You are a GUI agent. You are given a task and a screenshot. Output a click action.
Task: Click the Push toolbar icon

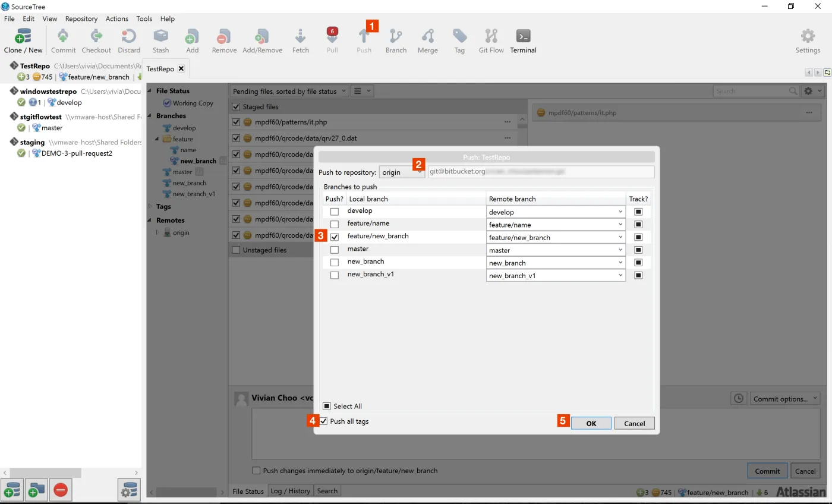pyautogui.click(x=364, y=40)
